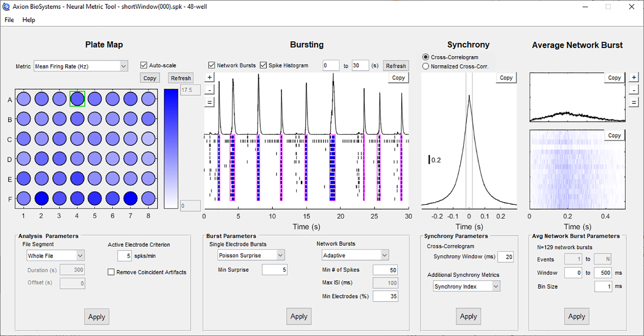644x336 pixels.
Task: Click the Axion BioSystems logo in the title bar
Action: pos(6,6)
